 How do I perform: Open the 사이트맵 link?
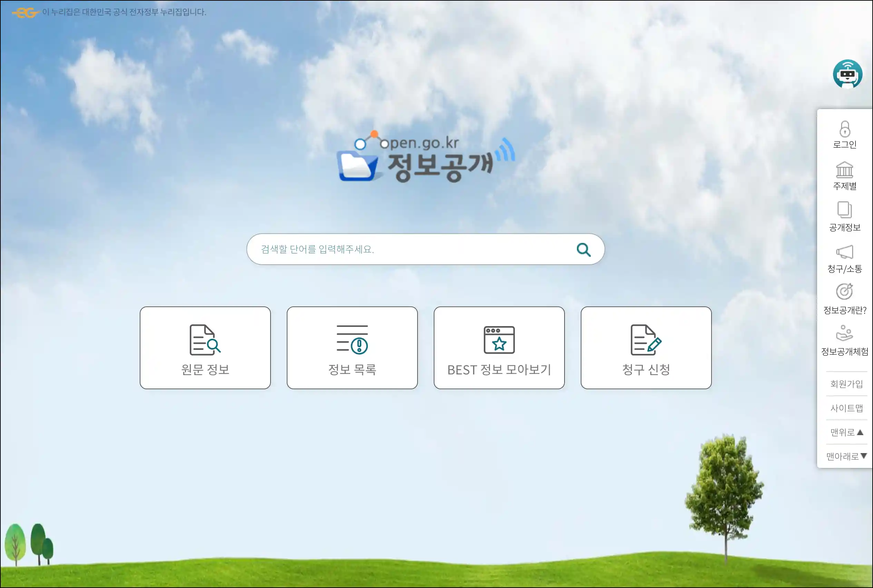click(847, 408)
